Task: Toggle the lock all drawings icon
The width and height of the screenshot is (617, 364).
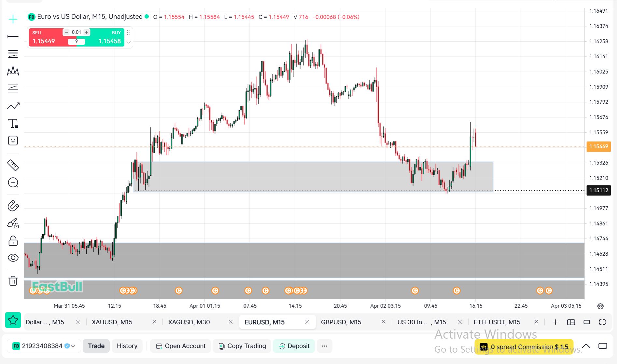Action: [x=13, y=241]
